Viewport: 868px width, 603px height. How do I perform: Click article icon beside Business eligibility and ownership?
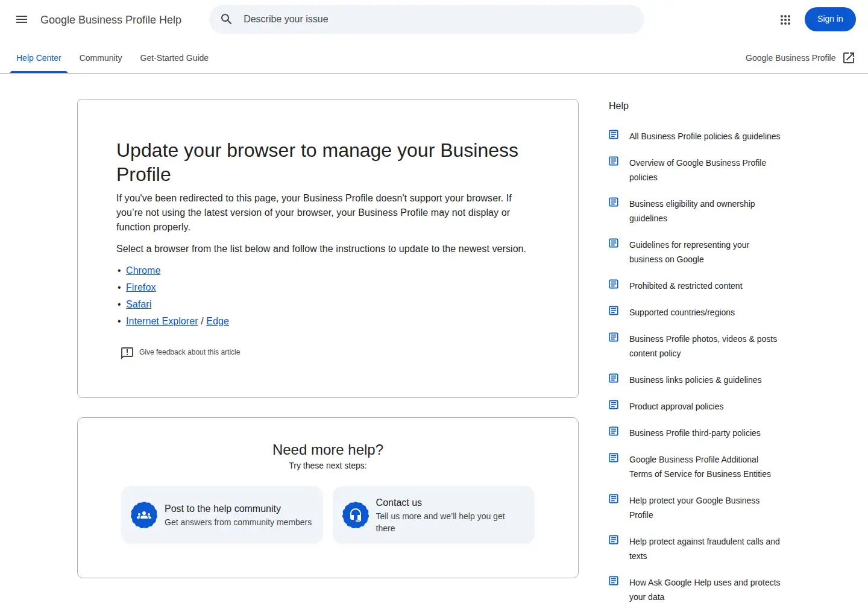click(x=614, y=202)
